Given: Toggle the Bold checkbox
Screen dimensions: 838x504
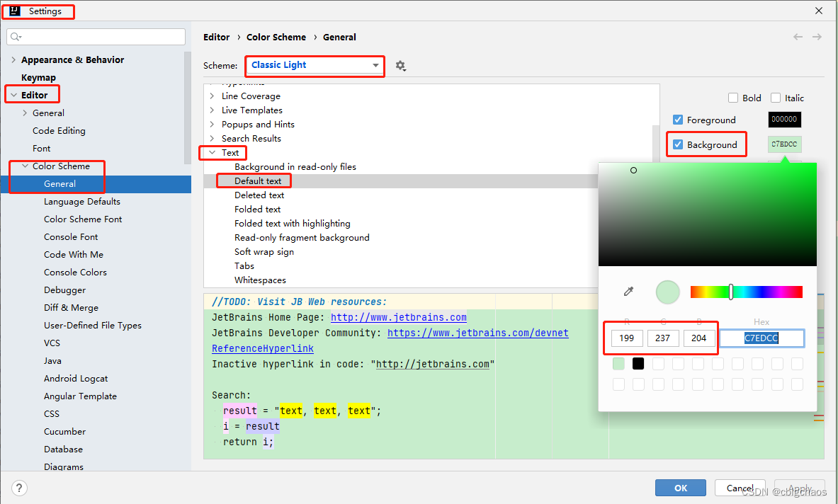Looking at the screenshot, I should pos(733,98).
